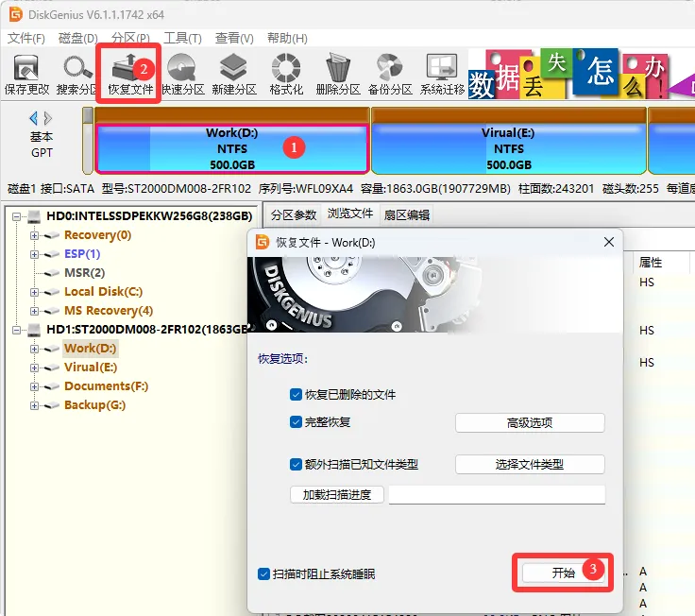The image size is (695, 616).
Task: Click the 属性 column header
Action: 651,263
